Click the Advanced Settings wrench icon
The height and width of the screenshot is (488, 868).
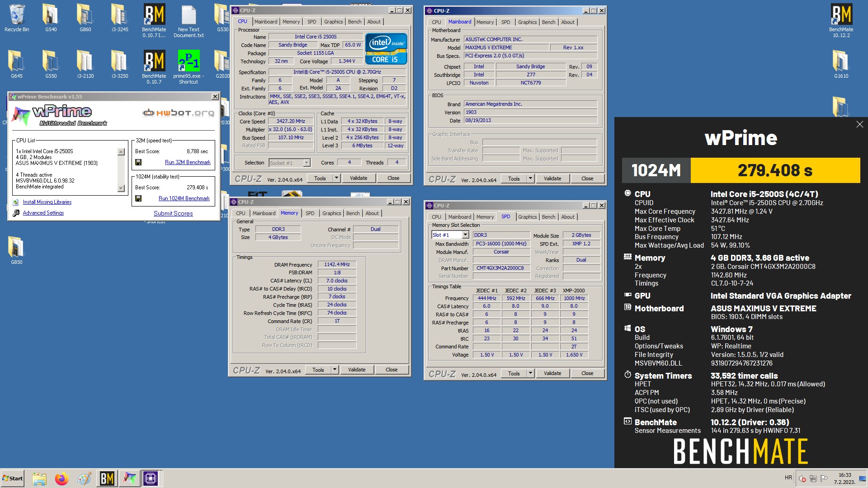tap(16, 213)
